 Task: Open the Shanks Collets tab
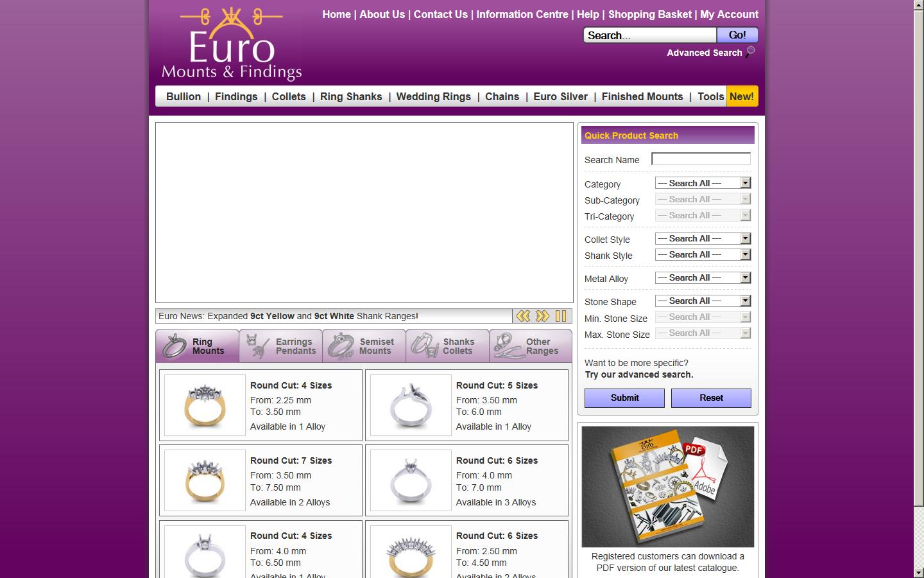pyautogui.click(x=448, y=346)
